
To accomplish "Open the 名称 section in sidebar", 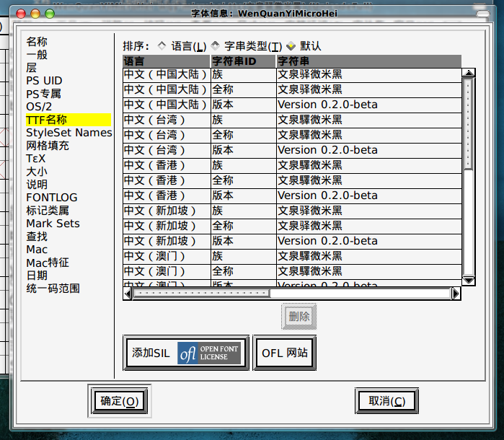I will pos(37,42).
